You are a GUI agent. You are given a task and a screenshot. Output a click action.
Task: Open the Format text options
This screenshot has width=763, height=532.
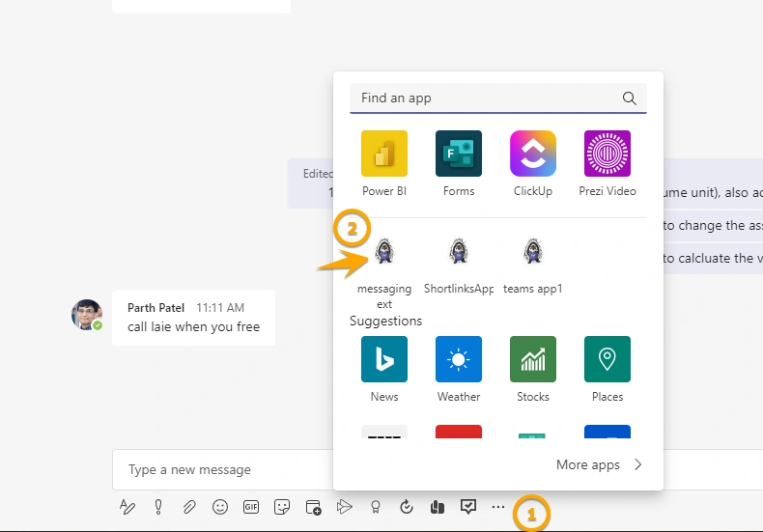coord(127,507)
